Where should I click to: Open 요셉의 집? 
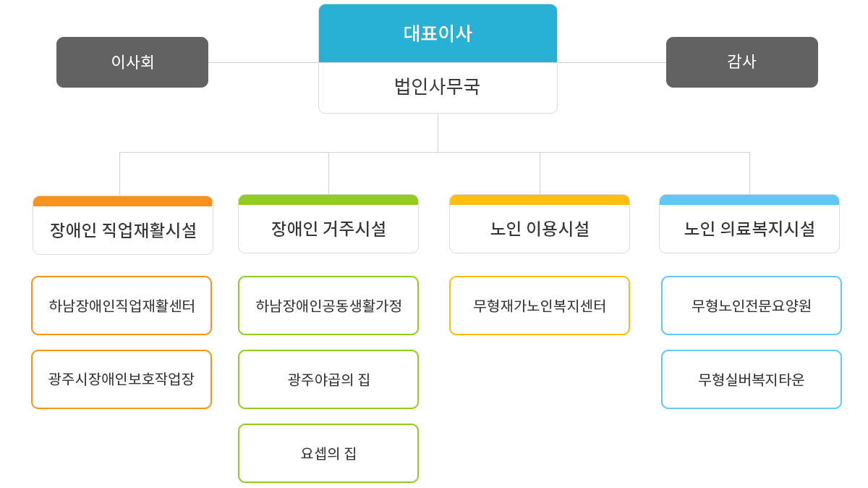(328, 453)
